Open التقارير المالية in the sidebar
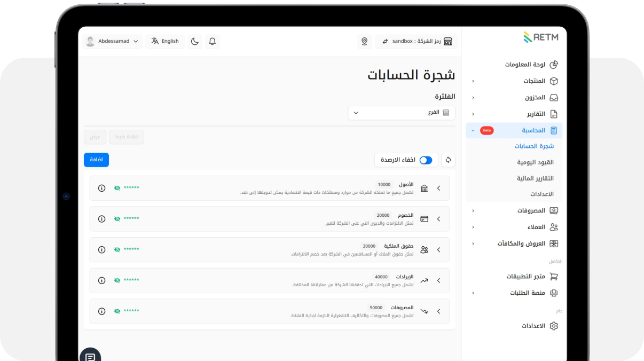Screen dimensions: 644x361 (x=535, y=178)
